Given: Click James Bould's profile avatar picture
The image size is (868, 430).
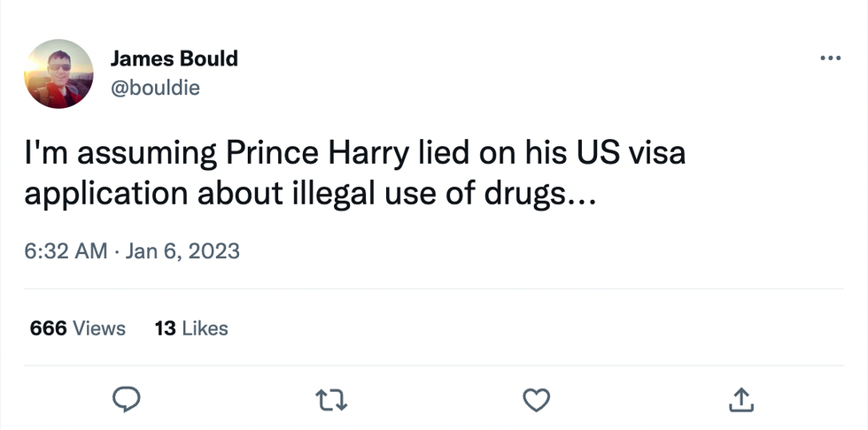Looking at the screenshot, I should (58, 73).
